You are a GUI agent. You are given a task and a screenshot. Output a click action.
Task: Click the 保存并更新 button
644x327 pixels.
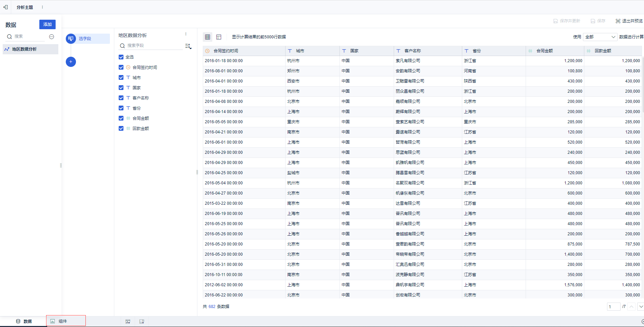coord(567,21)
